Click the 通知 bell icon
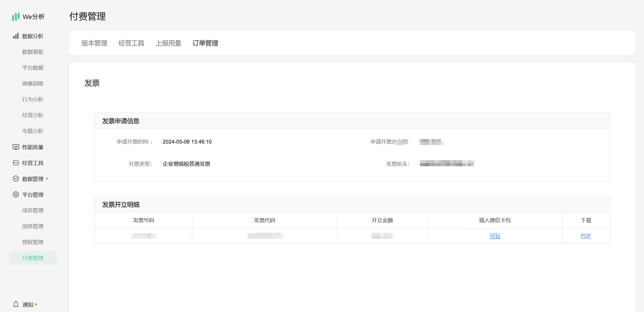Image resolution: width=644 pixels, height=312 pixels. [16, 304]
